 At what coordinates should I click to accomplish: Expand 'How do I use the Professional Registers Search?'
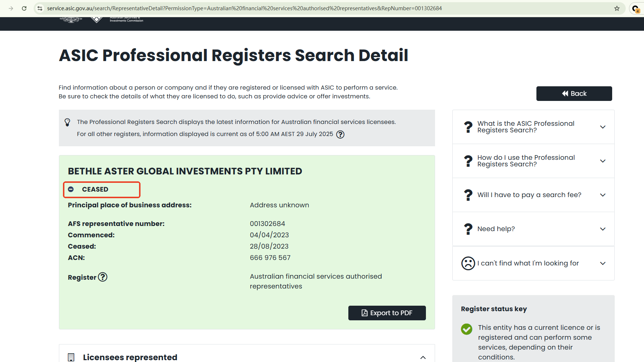point(603,161)
